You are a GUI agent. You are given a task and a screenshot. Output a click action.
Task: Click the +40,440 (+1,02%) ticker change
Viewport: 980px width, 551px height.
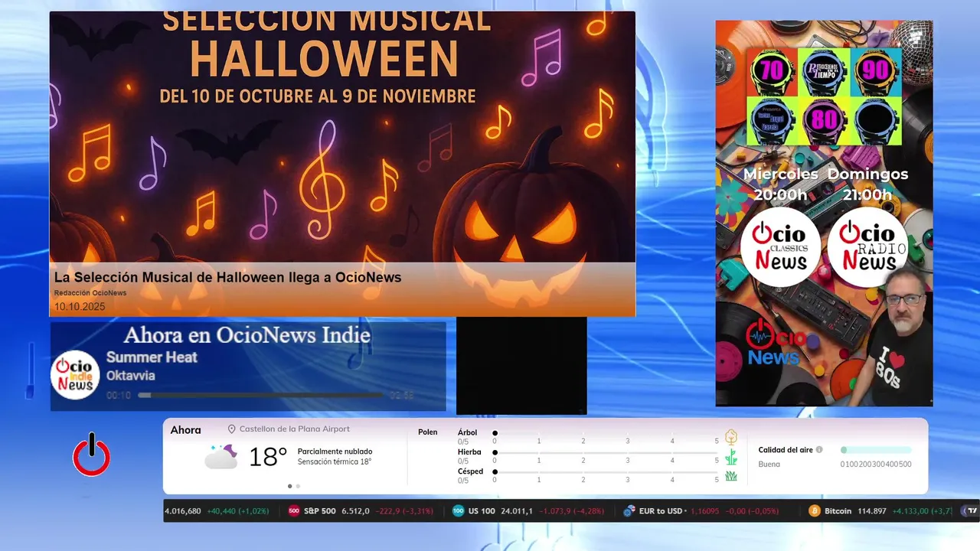238,511
